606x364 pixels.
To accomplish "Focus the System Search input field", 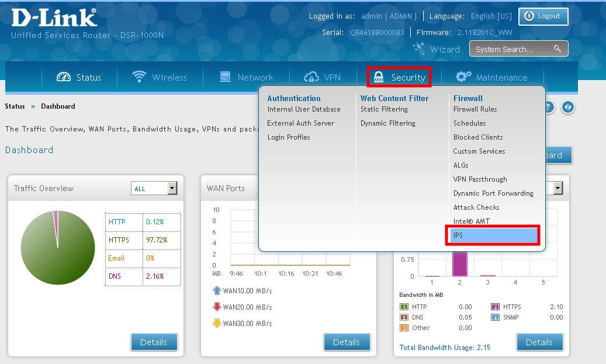I will (x=511, y=49).
